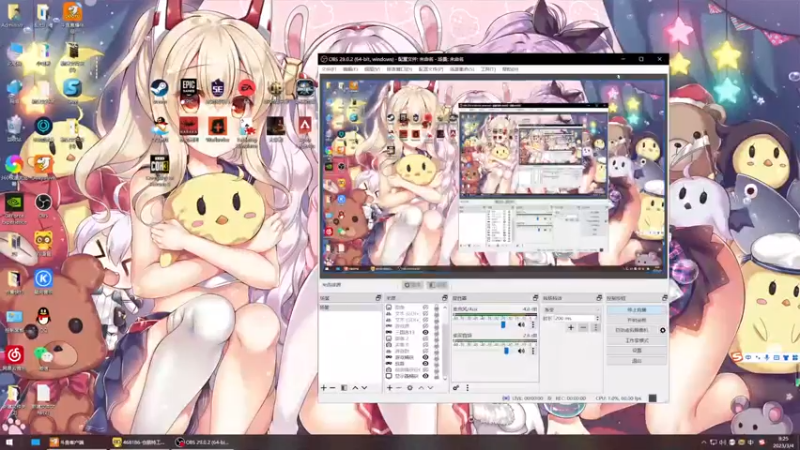Open the three-dot options for 麦克风/Aux channel
Viewport: 800px width, 450px height.
click(533, 324)
